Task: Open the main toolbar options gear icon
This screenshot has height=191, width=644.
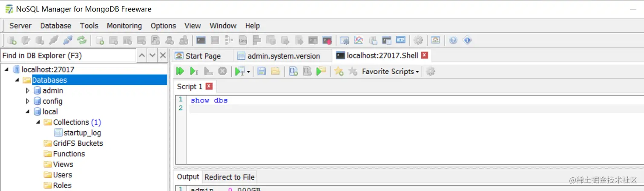Action: click(418, 41)
